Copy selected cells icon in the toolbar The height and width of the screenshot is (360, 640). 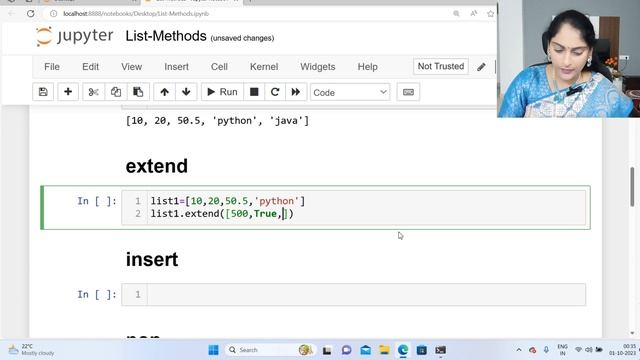[116, 92]
